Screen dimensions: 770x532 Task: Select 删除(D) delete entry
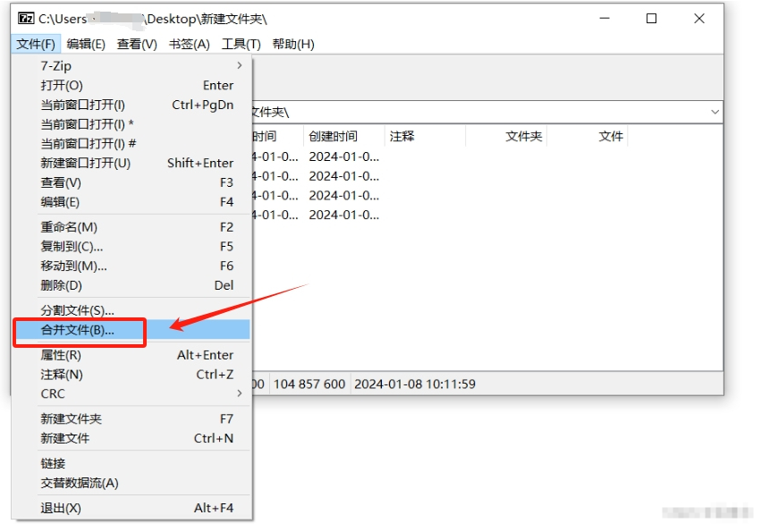click(61, 285)
